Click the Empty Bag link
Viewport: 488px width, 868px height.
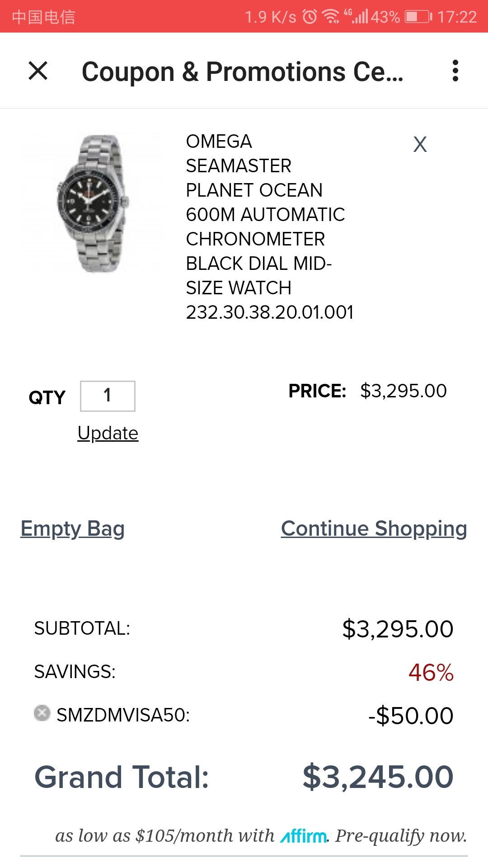[x=73, y=528]
